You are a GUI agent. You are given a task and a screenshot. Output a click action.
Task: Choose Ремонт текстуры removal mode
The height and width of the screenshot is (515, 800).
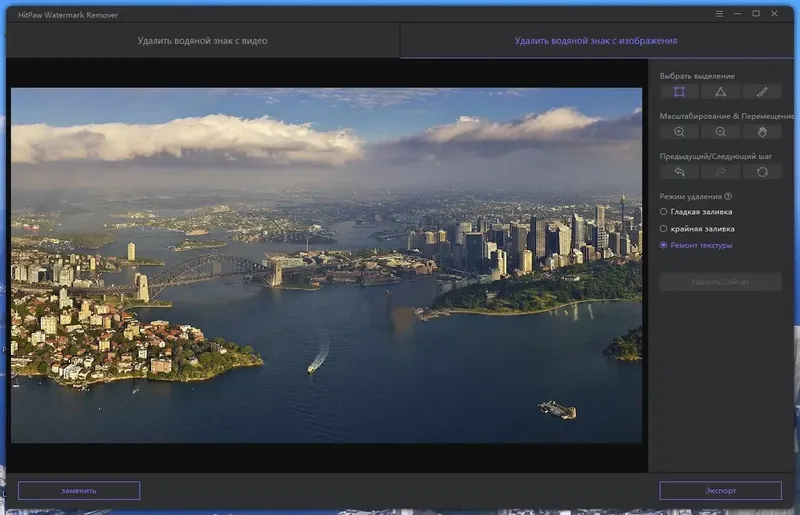(x=696, y=246)
